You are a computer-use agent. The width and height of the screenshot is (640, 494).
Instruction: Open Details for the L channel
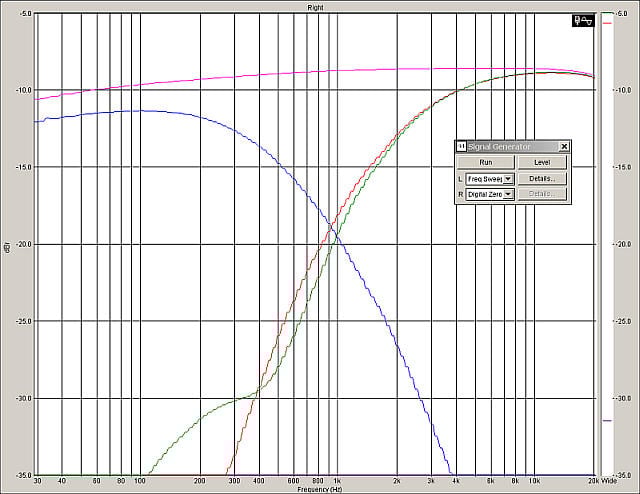point(542,178)
